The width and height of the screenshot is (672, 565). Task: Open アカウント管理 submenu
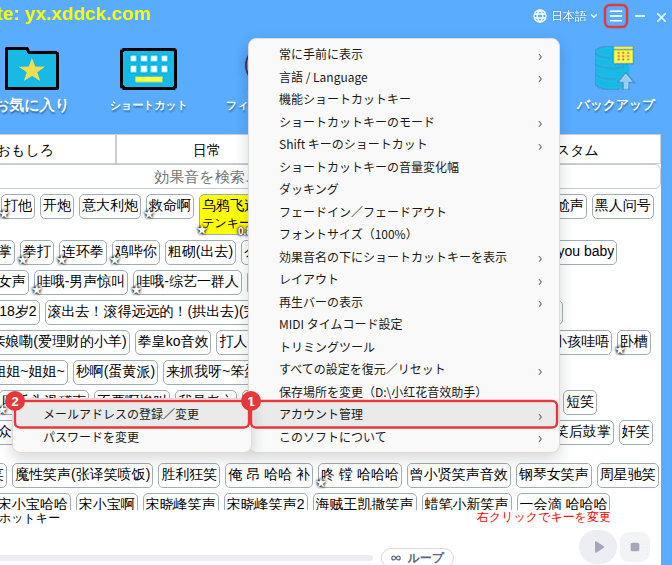(x=404, y=415)
